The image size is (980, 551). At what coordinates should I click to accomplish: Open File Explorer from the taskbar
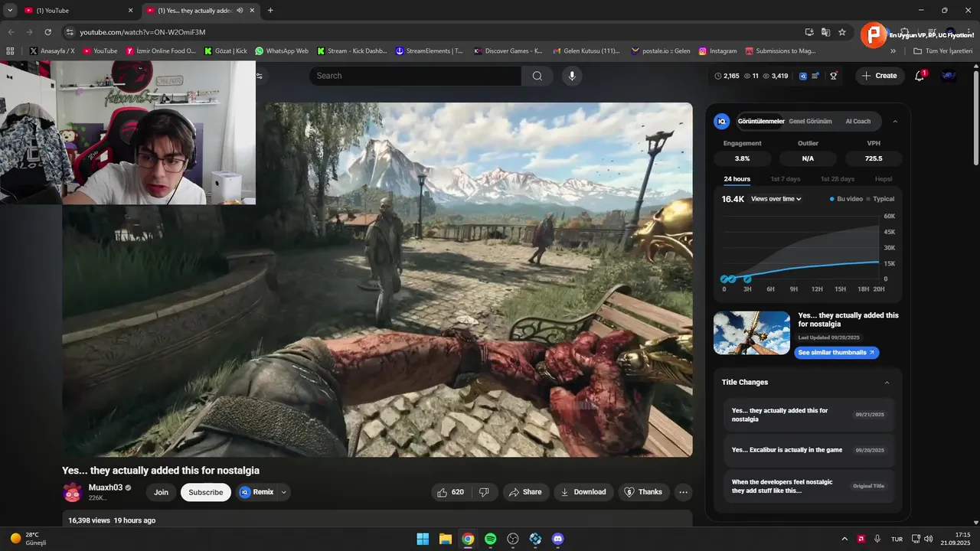[445, 539]
